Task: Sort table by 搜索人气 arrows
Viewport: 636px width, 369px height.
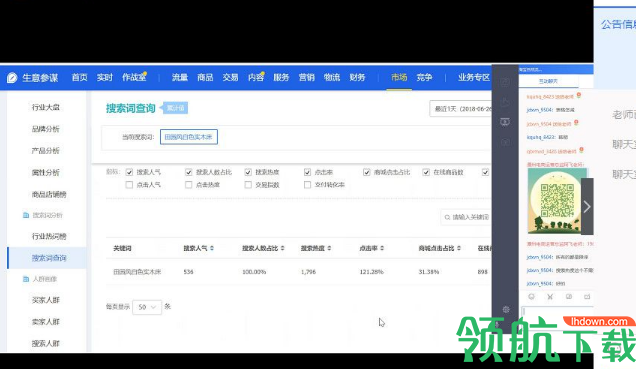Action: point(212,248)
